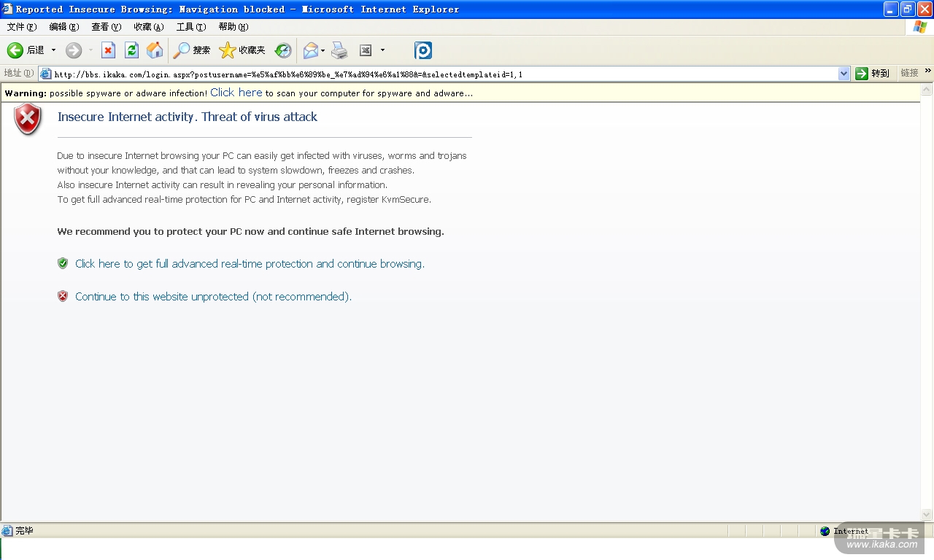Open the 查看(V) View menu
The height and width of the screenshot is (560, 934).
click(x=107, y=27)
